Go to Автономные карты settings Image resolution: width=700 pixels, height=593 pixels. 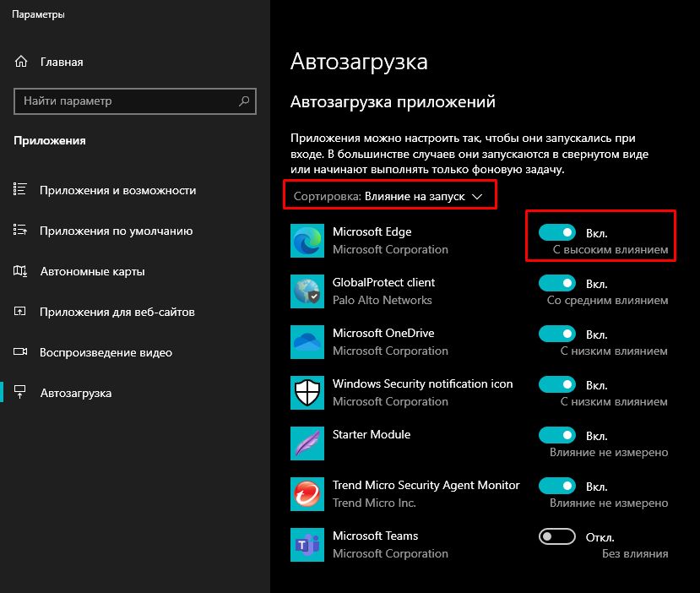pyautogui.click(x=92, y=271)
